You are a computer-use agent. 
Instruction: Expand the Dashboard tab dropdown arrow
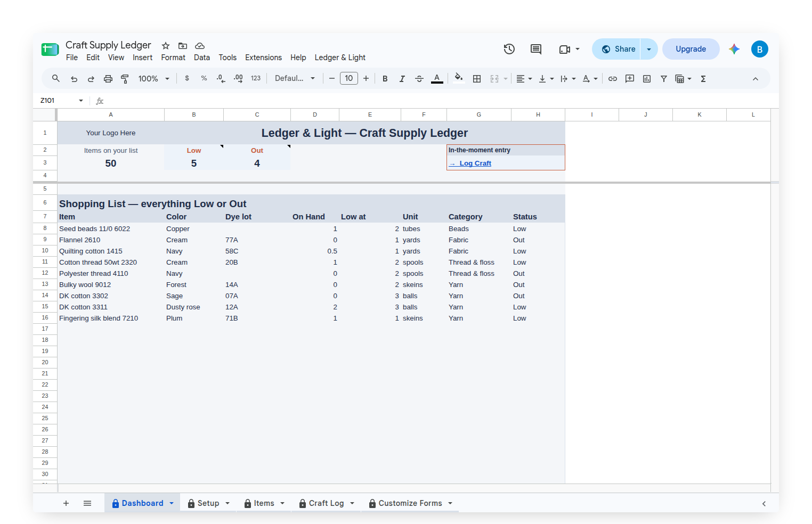[x=172, y=503]
